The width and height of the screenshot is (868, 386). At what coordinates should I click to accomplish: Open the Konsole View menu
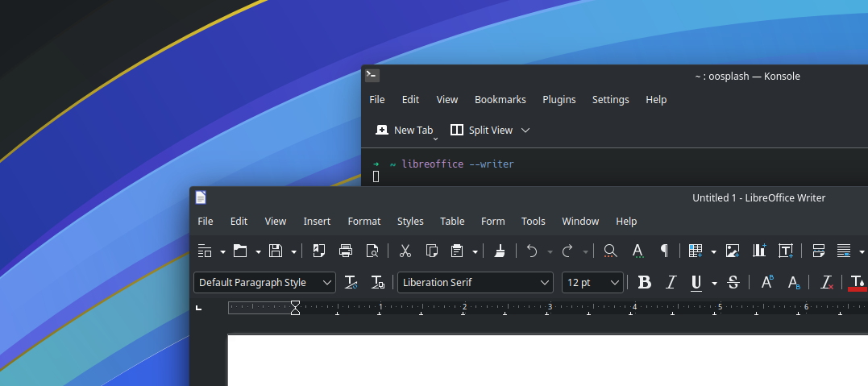click(x=446, y=100)
